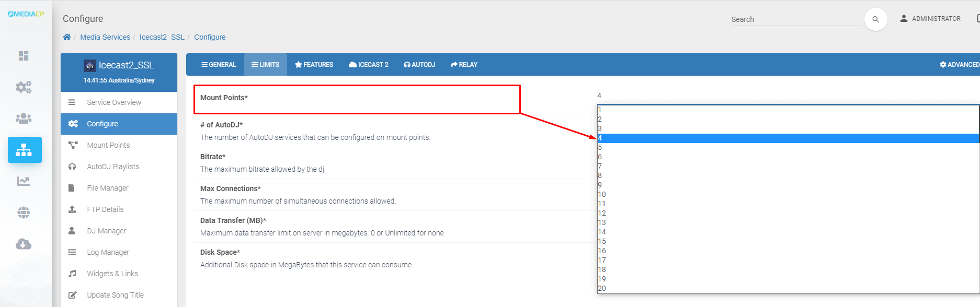Open the statistics chart icon in left rail
This screenshot has height=307, width=980.
click(24, 181)
